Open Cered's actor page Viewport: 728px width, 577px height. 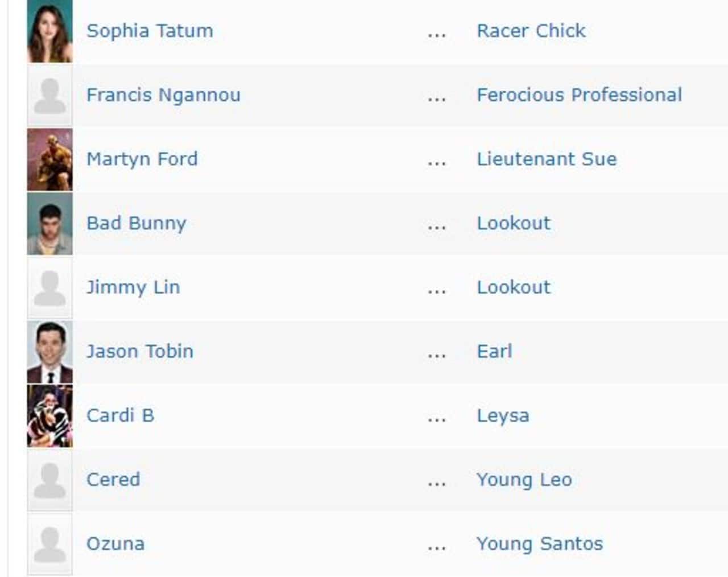(x=114, y=480)
